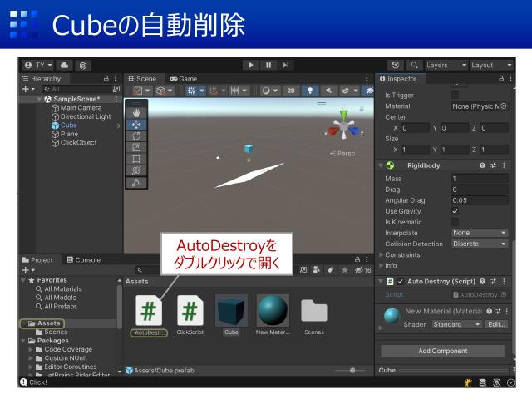The width and height of the screenshot is (532, 399).
Task: Adjust the asset icon size slider
Action: [352, 370]
